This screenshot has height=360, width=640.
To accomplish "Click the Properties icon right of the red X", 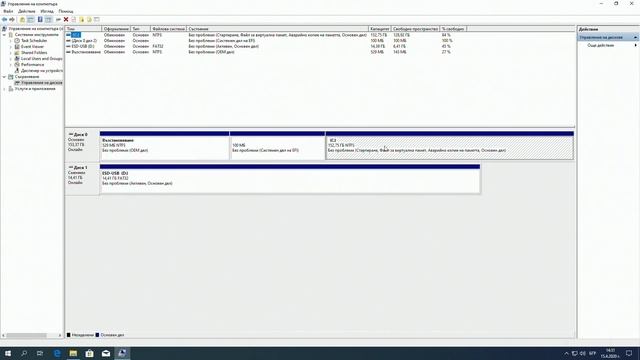I will click(x=74, y=20).
